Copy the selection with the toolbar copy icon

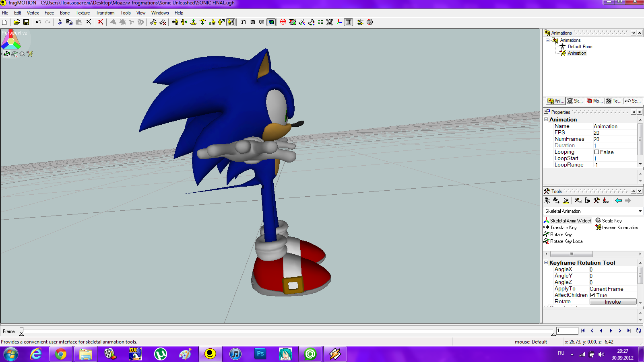click(x=69, y=22)
